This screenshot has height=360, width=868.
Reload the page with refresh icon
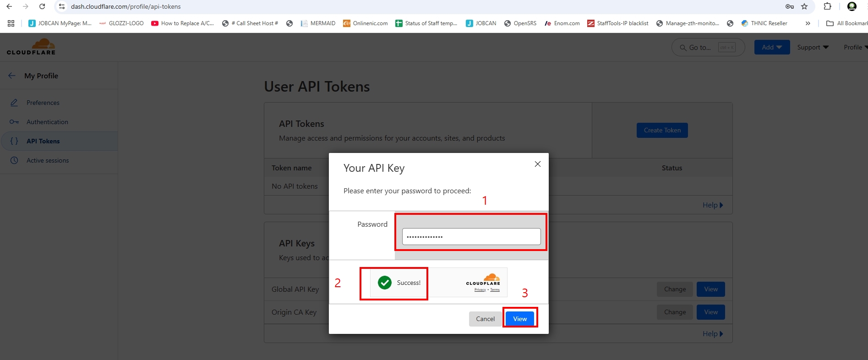coord(42,6)
